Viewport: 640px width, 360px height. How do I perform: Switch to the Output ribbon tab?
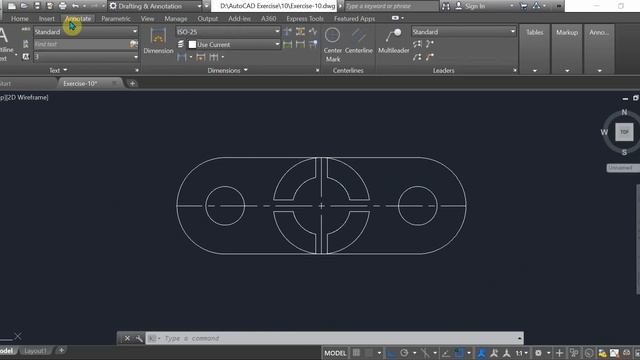click(x=207, y=19)
